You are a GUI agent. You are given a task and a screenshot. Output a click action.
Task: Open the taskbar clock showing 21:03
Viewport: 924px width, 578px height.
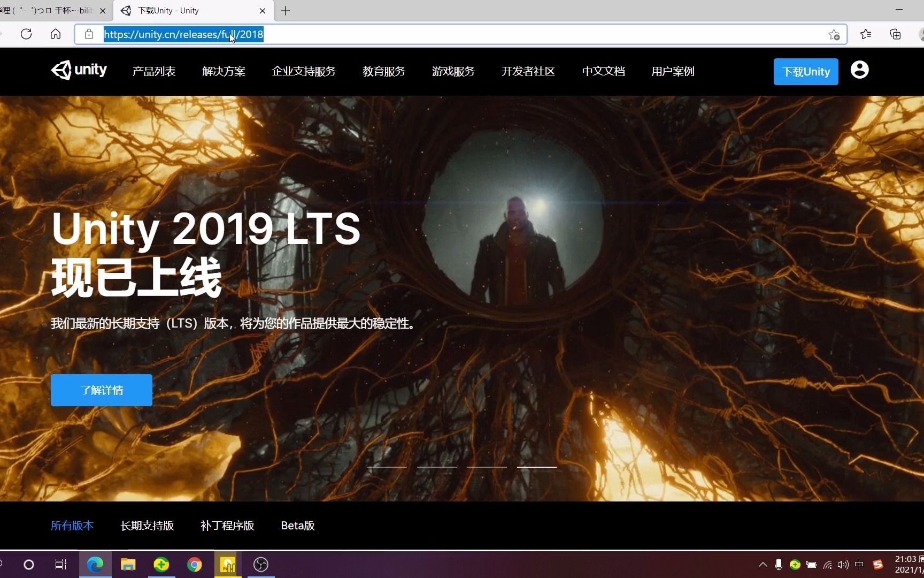click(x=909, y=565)
